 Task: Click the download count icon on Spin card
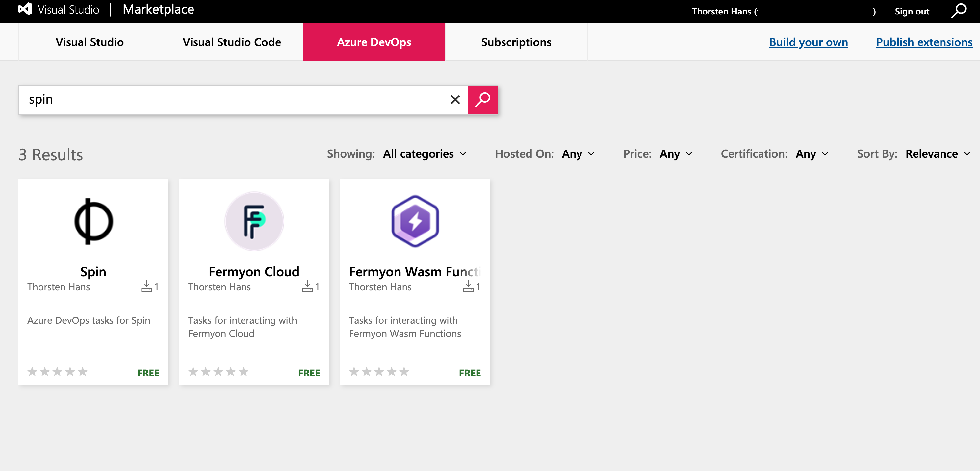tap(146, 286)
